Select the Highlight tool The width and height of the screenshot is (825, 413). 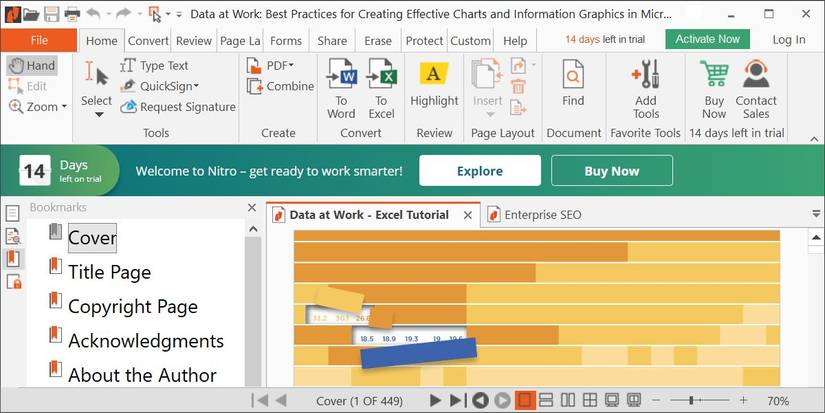click(x=434, y=85)
